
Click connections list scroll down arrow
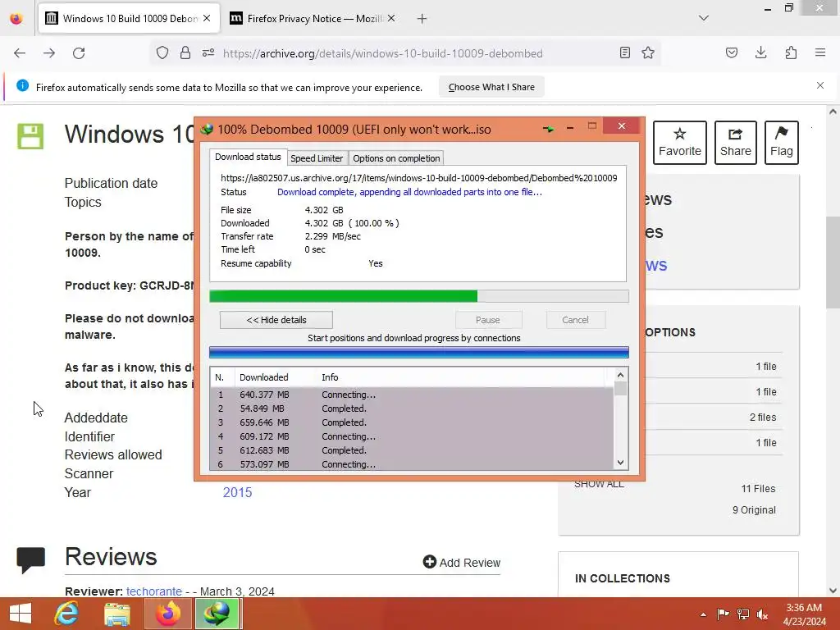(x=620, y=463)
